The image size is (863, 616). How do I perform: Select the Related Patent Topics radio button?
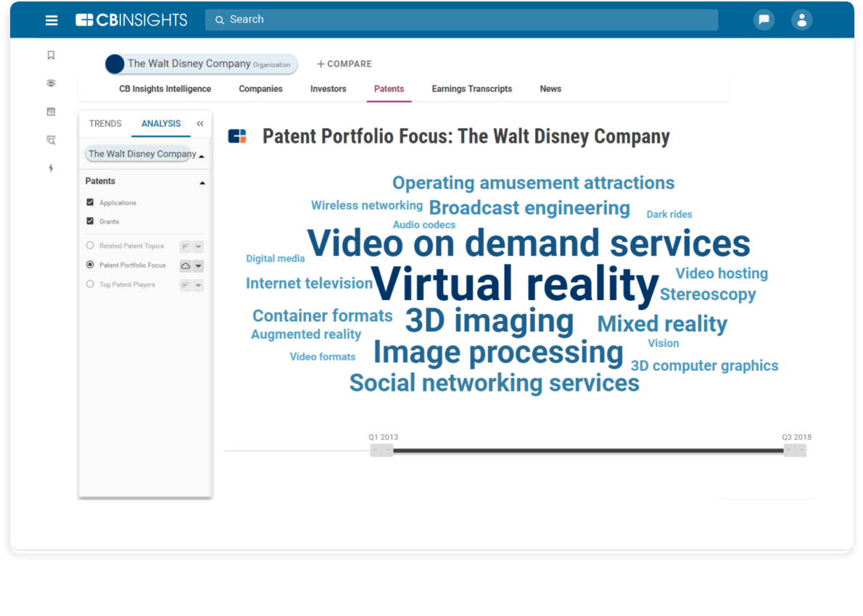90,245
